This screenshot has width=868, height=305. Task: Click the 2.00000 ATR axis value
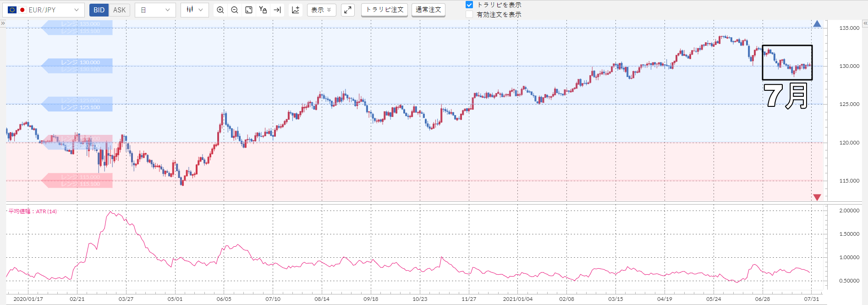point(849,211)
